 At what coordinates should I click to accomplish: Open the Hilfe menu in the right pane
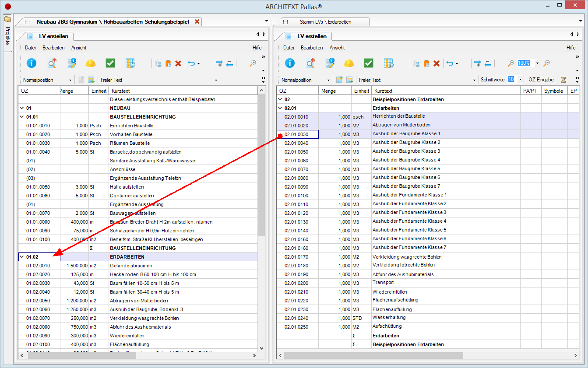click(571, 48)
